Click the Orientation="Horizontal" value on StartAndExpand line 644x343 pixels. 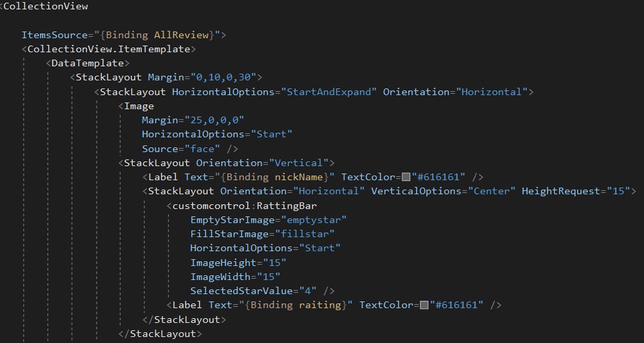tap(491, 92)
